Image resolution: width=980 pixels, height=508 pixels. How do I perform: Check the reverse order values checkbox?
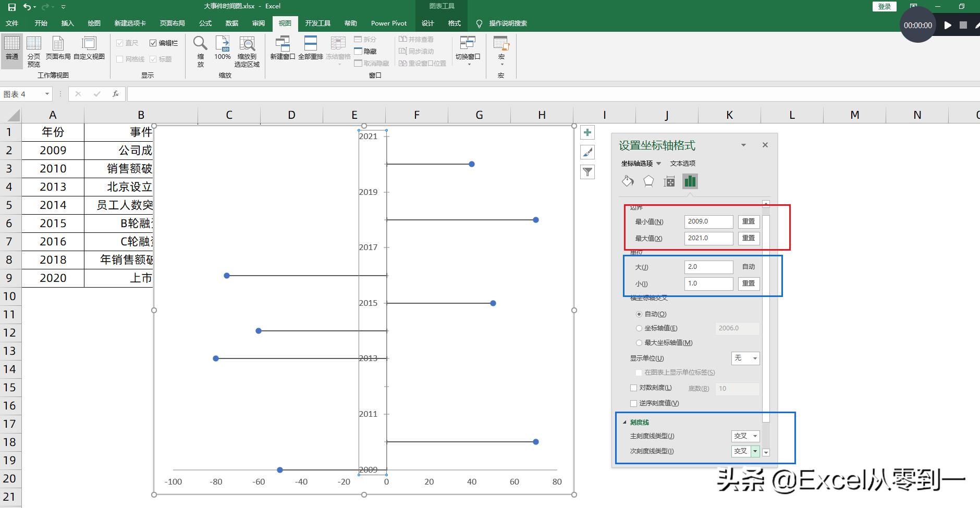point(634,403)
